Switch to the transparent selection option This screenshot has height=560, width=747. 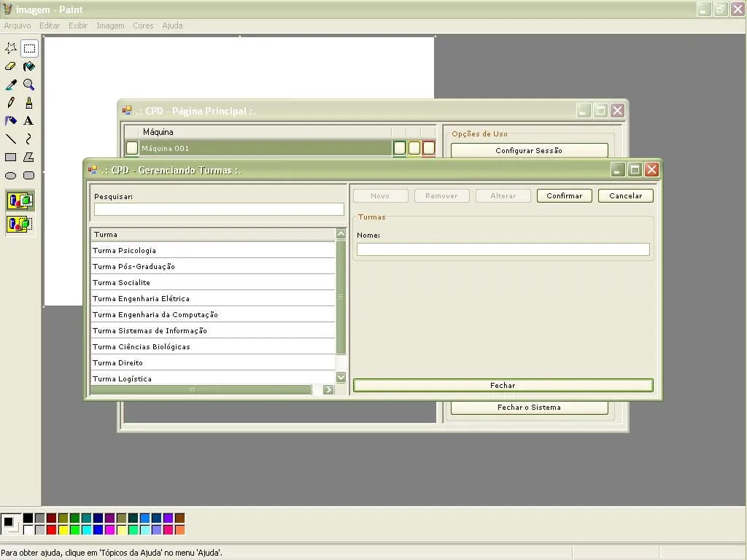click(x=20, y=224)
